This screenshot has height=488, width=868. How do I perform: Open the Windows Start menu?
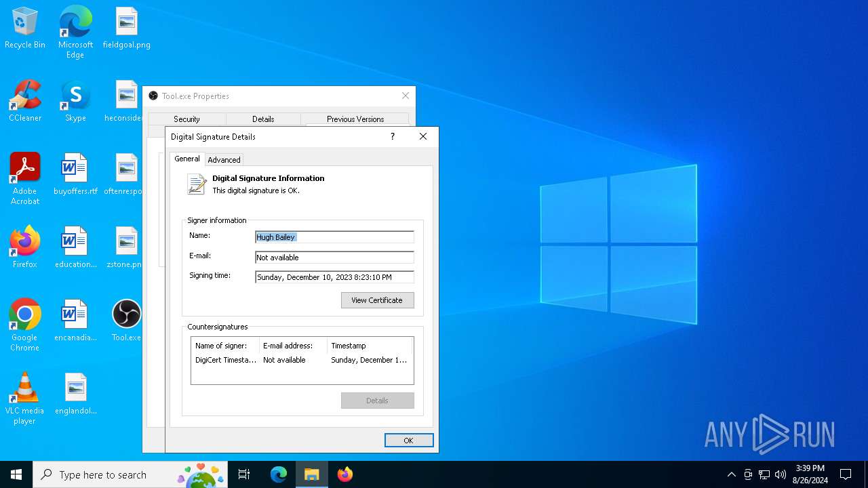click(x=16, y=474)
